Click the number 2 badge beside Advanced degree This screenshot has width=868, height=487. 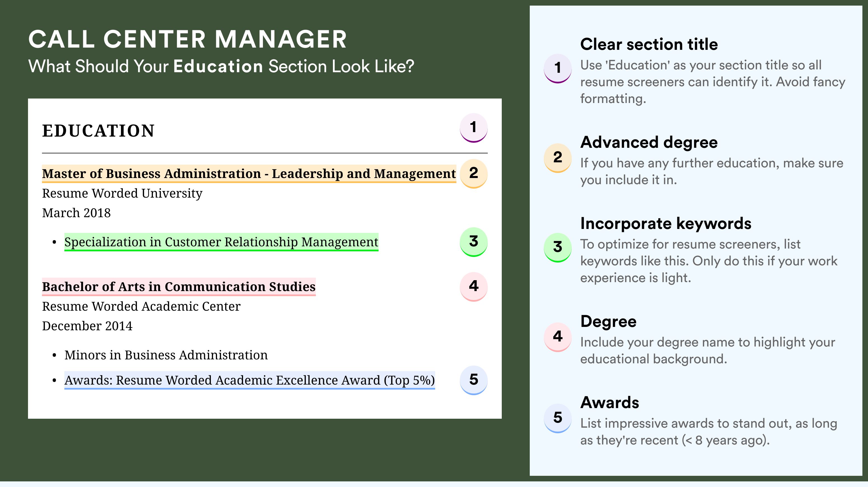tap(558, 158)
